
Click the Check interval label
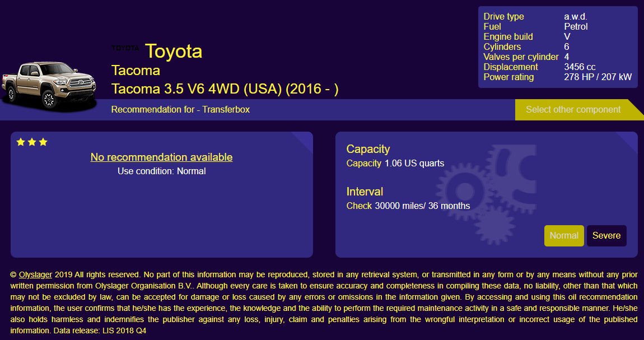[x=359, y=206]
